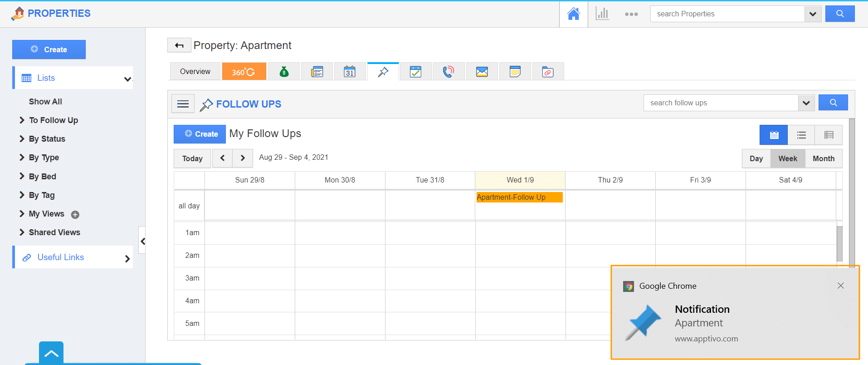This screenshot has width=868, height=365.
Task: Open the calendar tab icon
Action: click(350, 72)
